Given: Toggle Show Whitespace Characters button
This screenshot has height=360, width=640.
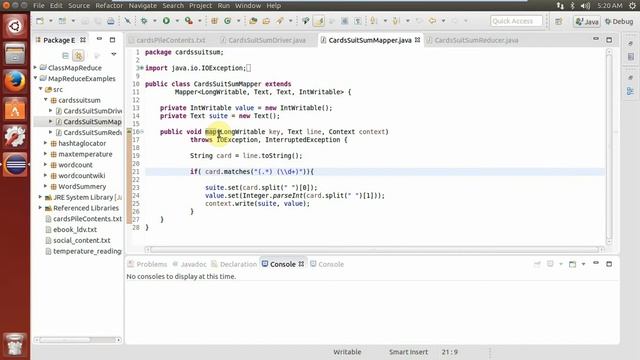Looking at the screenshot, I should tap(358, 21).
